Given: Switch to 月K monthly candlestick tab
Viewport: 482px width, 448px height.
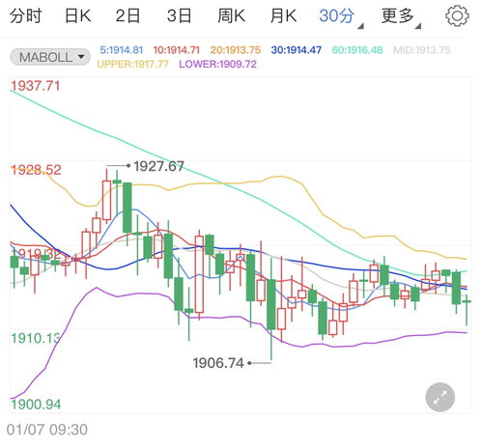Looking at the screenshot, I should (x=283, y=15).
